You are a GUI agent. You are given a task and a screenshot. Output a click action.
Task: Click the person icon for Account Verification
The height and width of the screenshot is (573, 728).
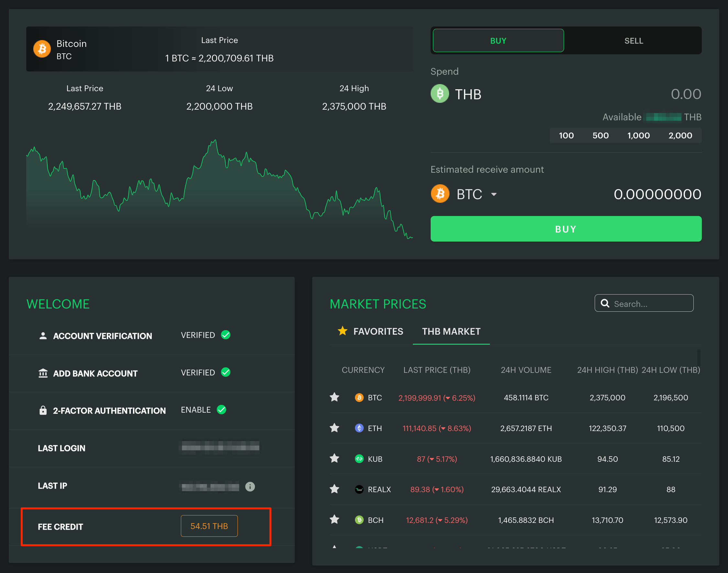tap(43, 335)
